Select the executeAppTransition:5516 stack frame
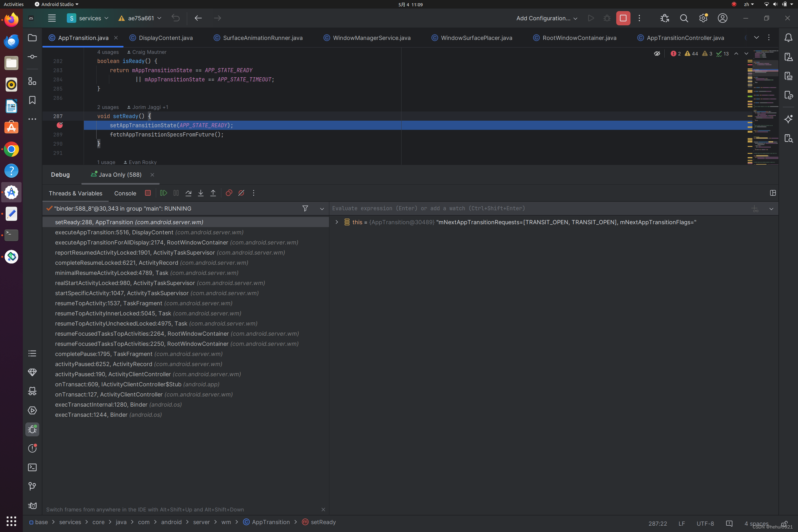This screenshot has height=532, width=798. tap(185, 232)
